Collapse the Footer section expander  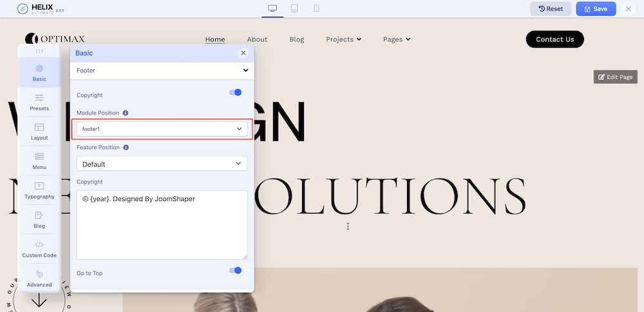(x=245, y=70)
